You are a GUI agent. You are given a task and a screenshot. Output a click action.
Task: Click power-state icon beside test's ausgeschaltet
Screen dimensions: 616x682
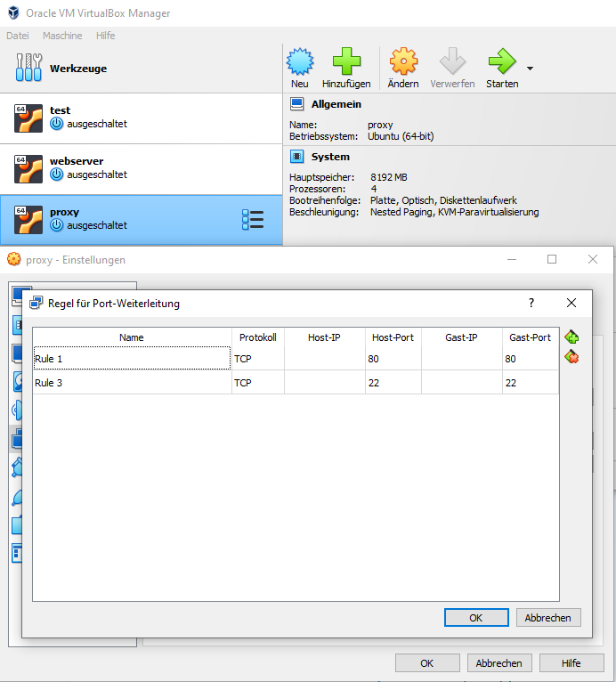click(x=56, y=124)
